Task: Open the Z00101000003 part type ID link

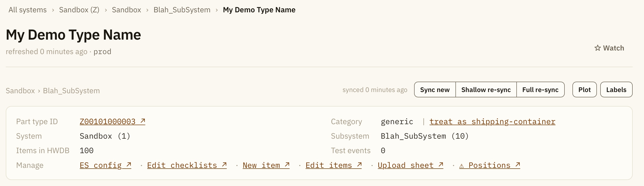Action: [x=112, y=122]
